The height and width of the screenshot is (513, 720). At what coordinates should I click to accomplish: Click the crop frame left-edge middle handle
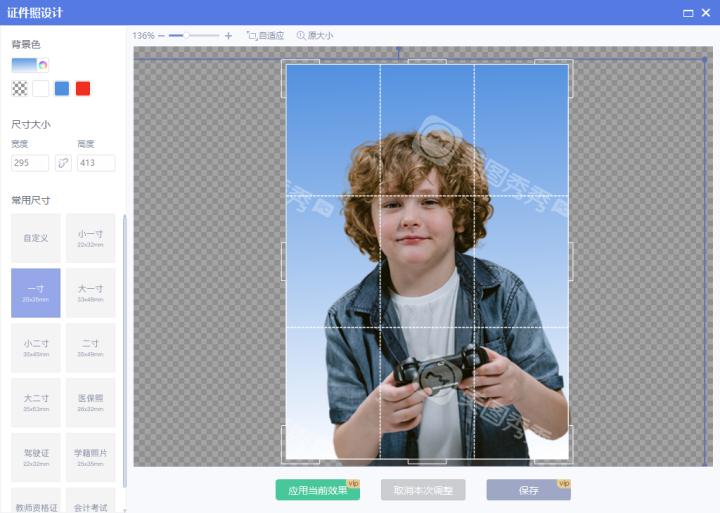pos(283,261)
